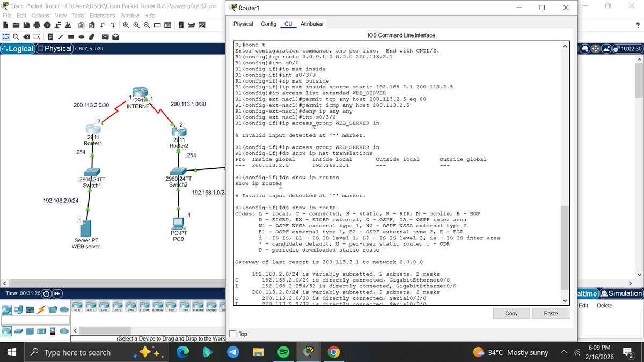The image size is (644, 362).
Task: Click the Add Simple PDU envelope icon
Action: coord(105,36)
